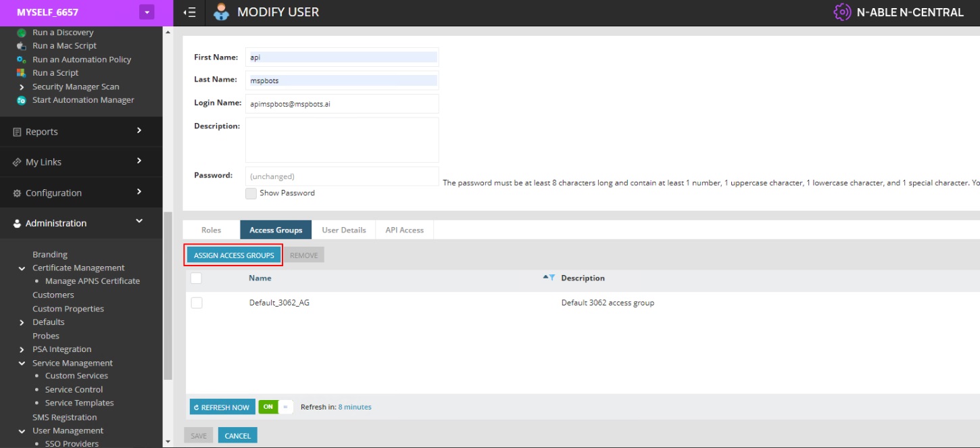The width and height of the screenshot is (980, 448).
Task: Check the Default_3062_AG row checkbox
Action: click(197, 303)
